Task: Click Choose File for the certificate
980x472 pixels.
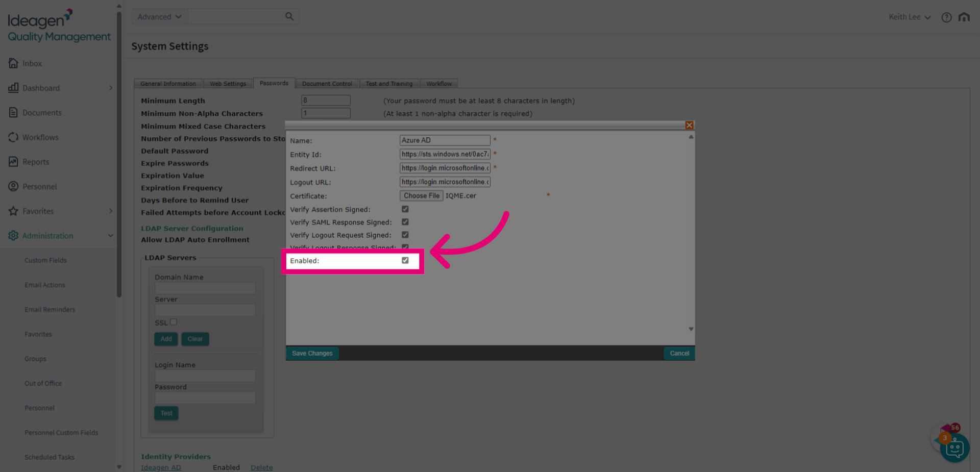Action: (421, 195)
